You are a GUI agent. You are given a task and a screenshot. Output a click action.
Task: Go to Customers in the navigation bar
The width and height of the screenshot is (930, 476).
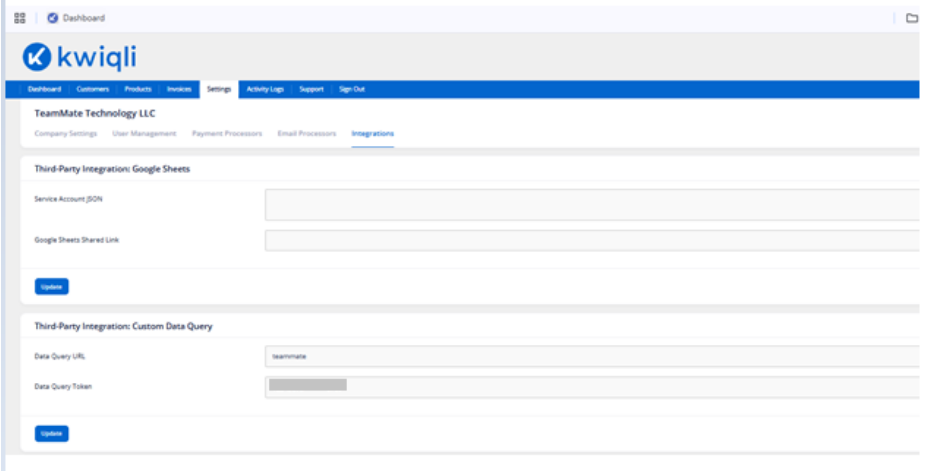coord(93,90)
